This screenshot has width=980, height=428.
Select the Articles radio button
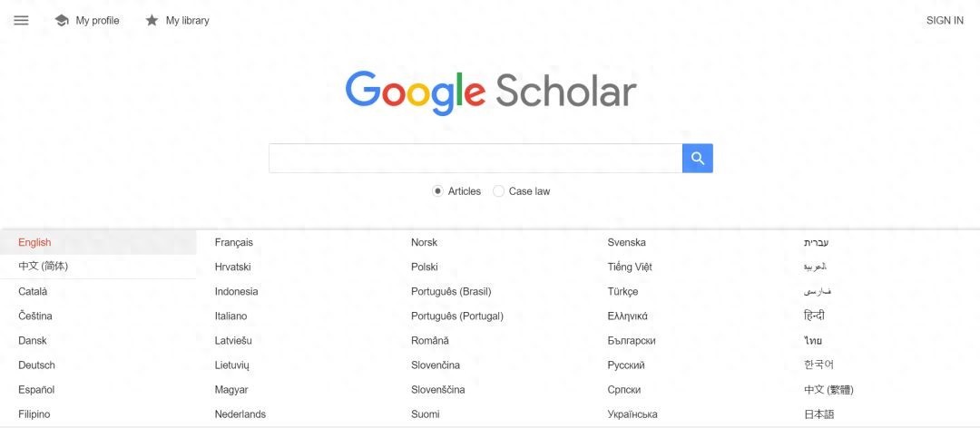coord(438,191)
